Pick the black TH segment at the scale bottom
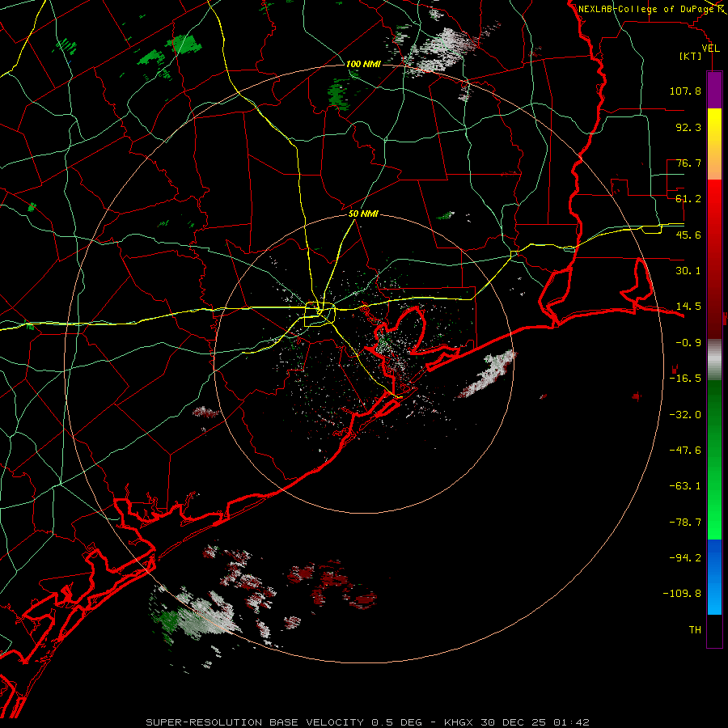 [714, 631]
